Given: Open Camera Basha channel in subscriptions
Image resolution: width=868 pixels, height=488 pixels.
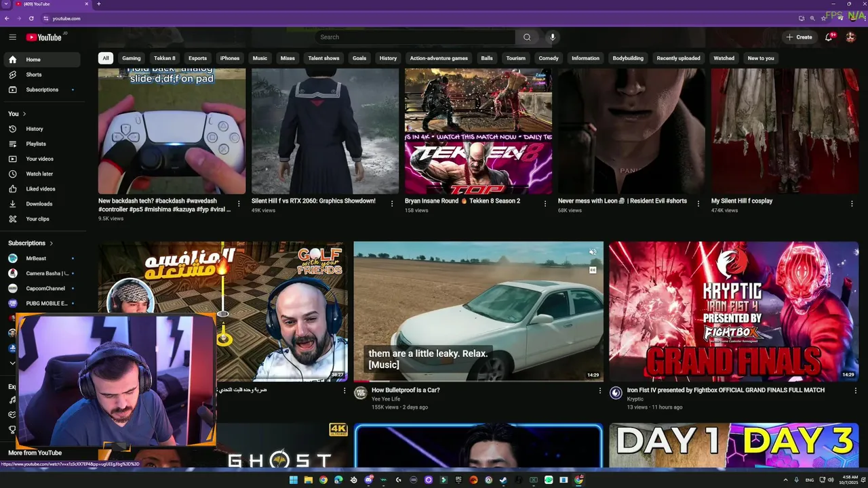Looking at the screenshot, I should pos(43,273).
